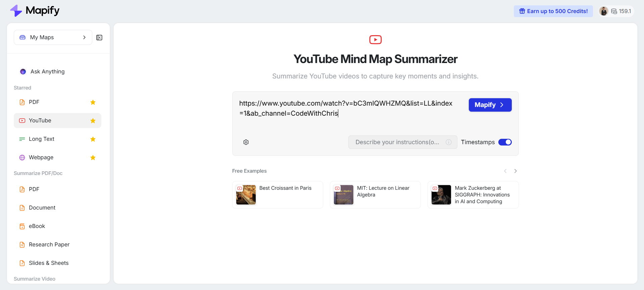This screenshot has height=290, width=644.
Task: Unstar the YouTube item
Action: point(93,121)
